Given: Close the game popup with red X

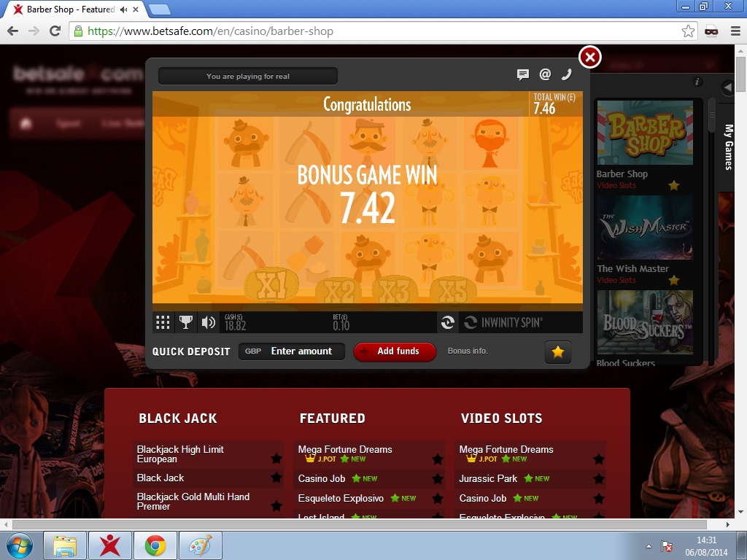Looking at the screenshot, I should pos(589,58).
